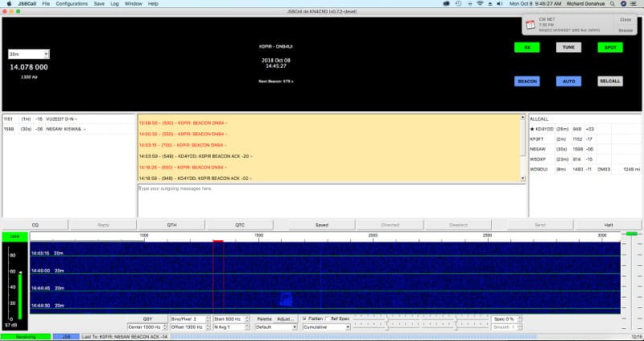Toggle the SELCALL button
This screenshot has height=341, width=644.
pos(610,81)
